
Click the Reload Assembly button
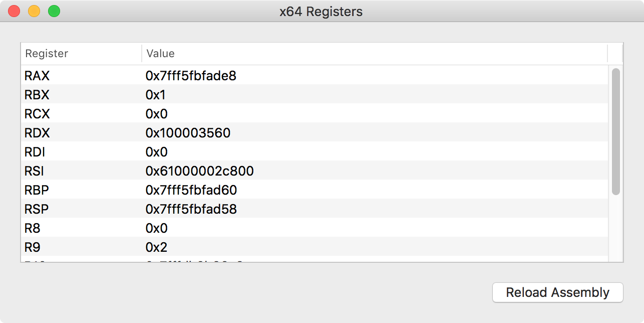pos(557,292)
